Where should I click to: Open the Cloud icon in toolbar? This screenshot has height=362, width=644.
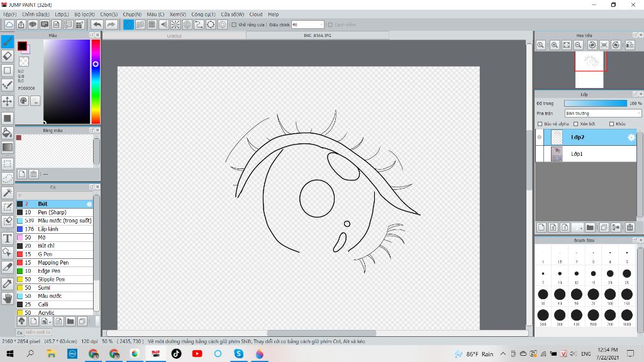pos(9,25)
